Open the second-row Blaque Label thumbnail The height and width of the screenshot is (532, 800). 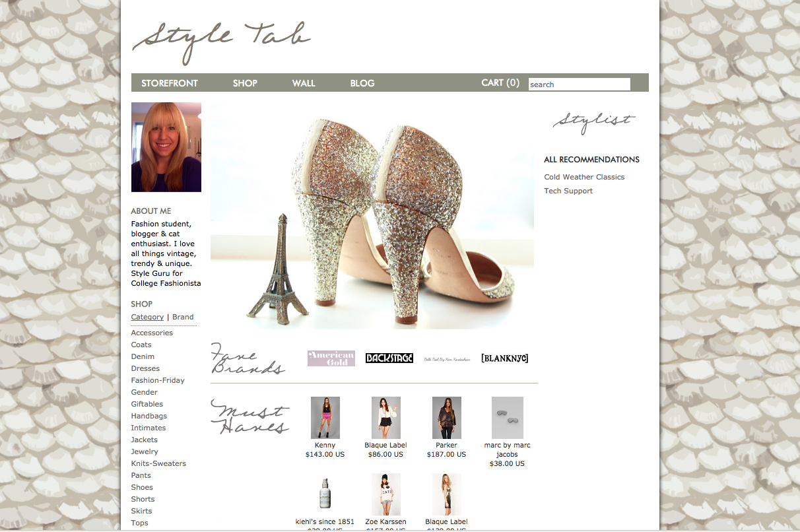pos(447,494)
